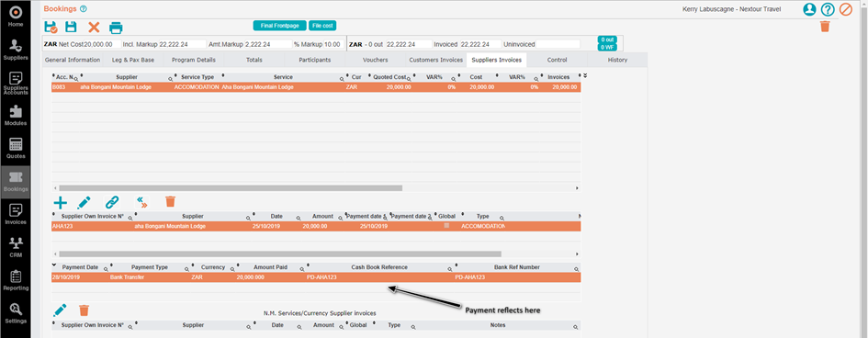Delete N.M. Services invoice with trash
Image resolution: width=868 pixels, height=338 pixels.
click(85, 310)
